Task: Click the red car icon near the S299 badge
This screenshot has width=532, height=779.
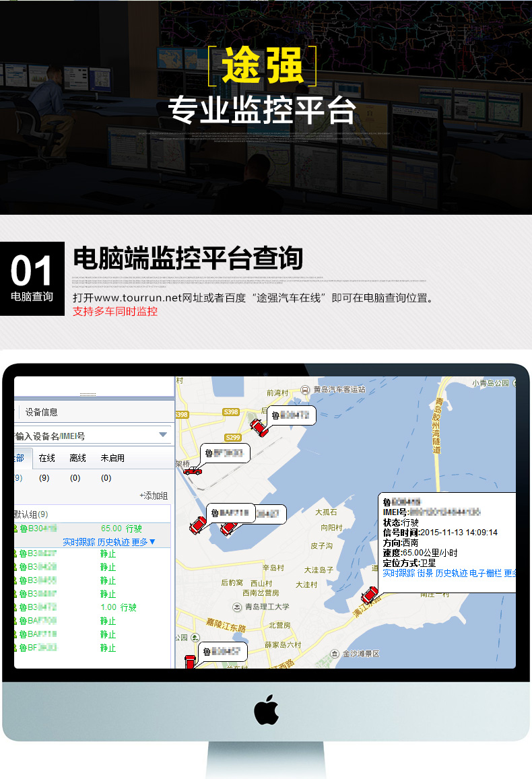Action: click(259, 428)
